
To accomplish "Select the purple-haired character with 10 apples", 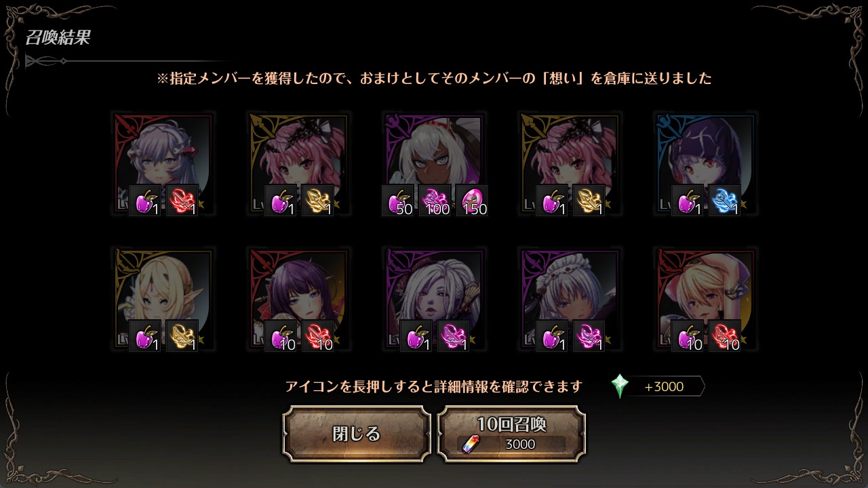I will click(298, 300).
